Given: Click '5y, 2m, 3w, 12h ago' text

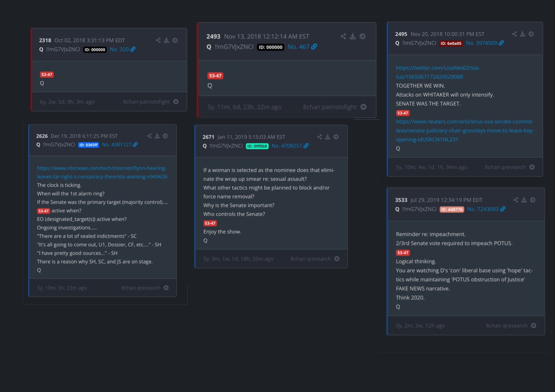Looking at the screenshot, I should tap(420, 326).
